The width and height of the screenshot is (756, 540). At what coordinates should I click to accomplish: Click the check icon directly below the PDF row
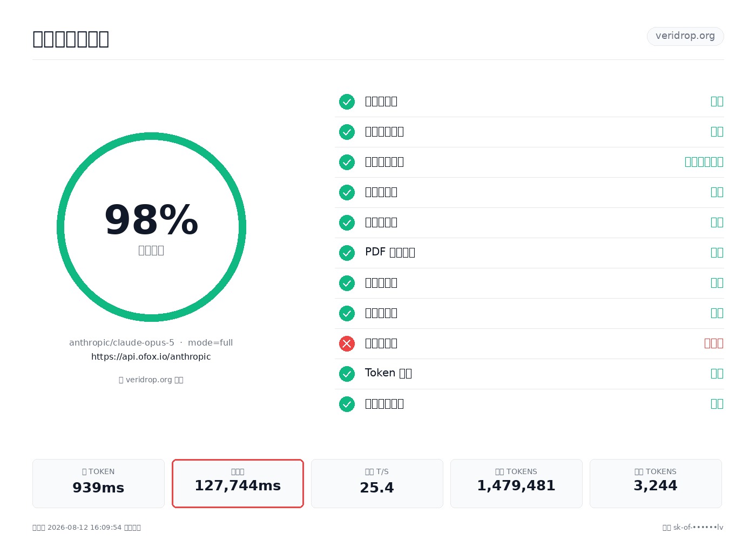(347, 283)
